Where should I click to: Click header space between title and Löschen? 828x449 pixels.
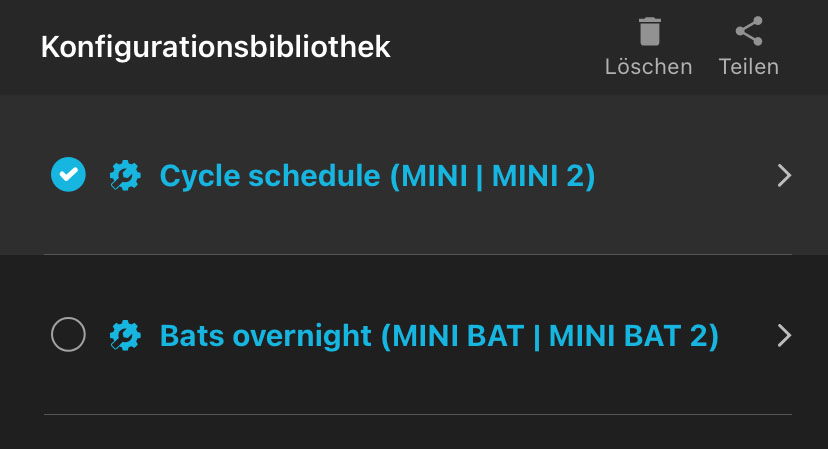click(x=495, y=47)
